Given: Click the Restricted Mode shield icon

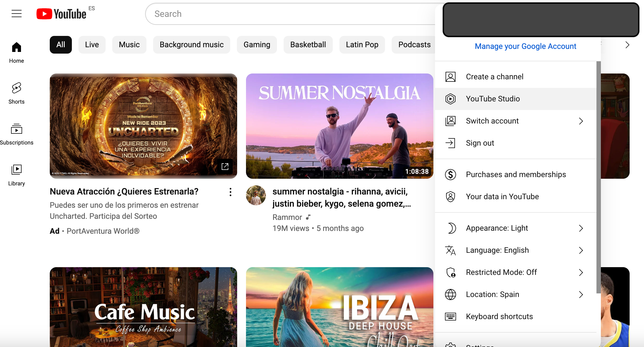Looking at the screenshot, I should 451,272.
